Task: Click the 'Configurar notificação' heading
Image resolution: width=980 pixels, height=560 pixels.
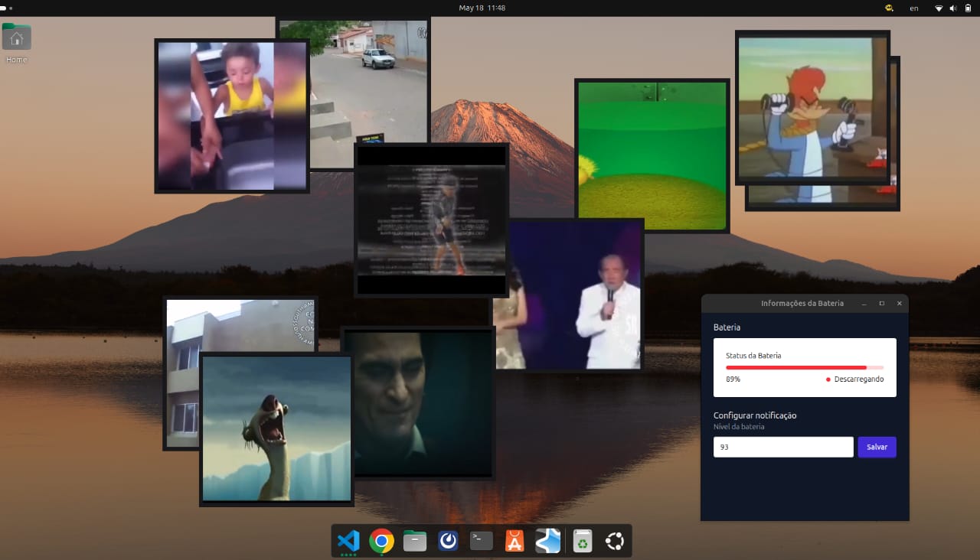Action: pyautogui.click(x=755, y=415)
